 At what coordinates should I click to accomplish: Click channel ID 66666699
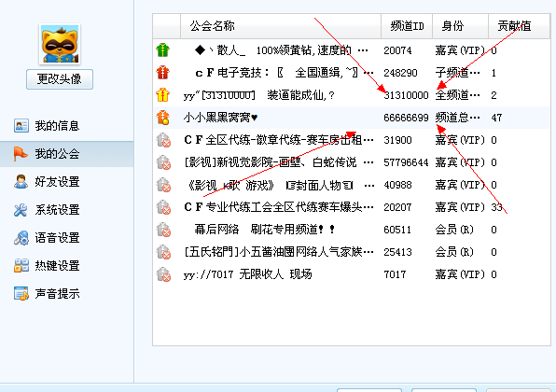(406, 118)
